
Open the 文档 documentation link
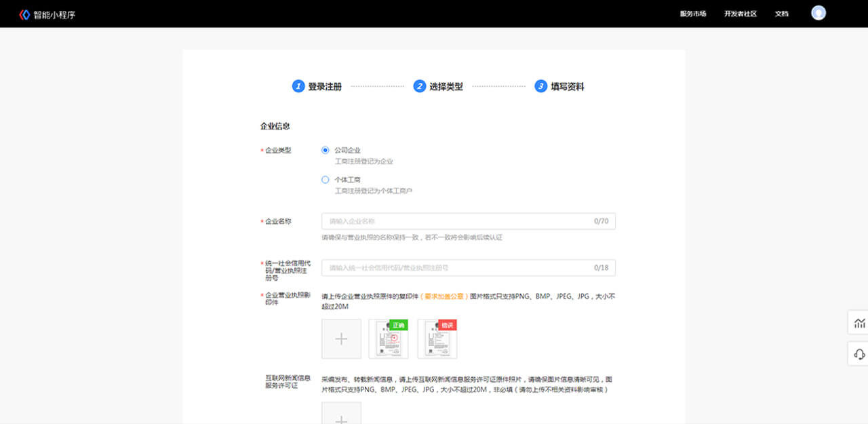[781, 13]
